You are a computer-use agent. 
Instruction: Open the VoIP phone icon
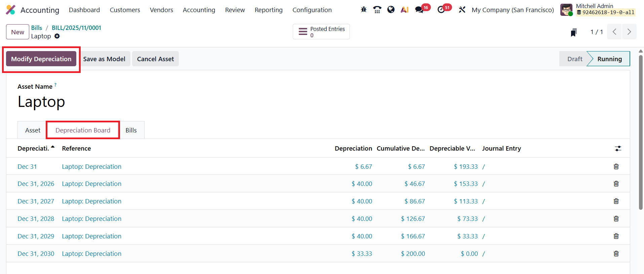coord(377,10)
